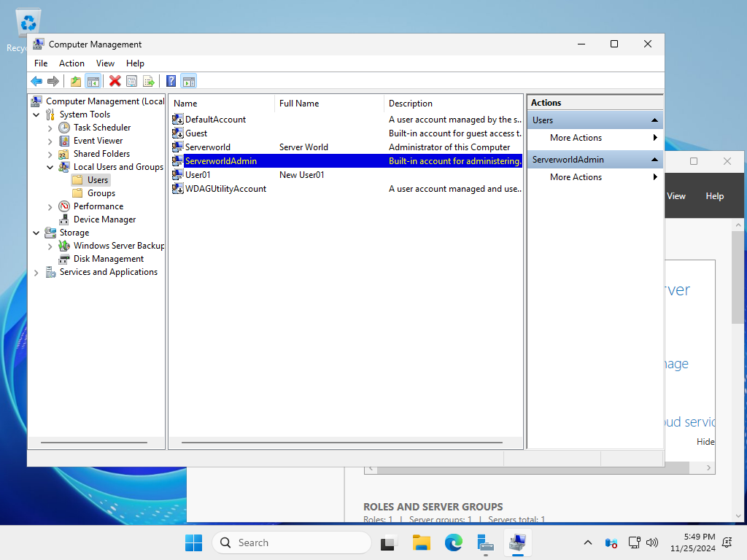Expand the Services and Applications node
Viewport: 747px width, 560px height.
[36, 272]
